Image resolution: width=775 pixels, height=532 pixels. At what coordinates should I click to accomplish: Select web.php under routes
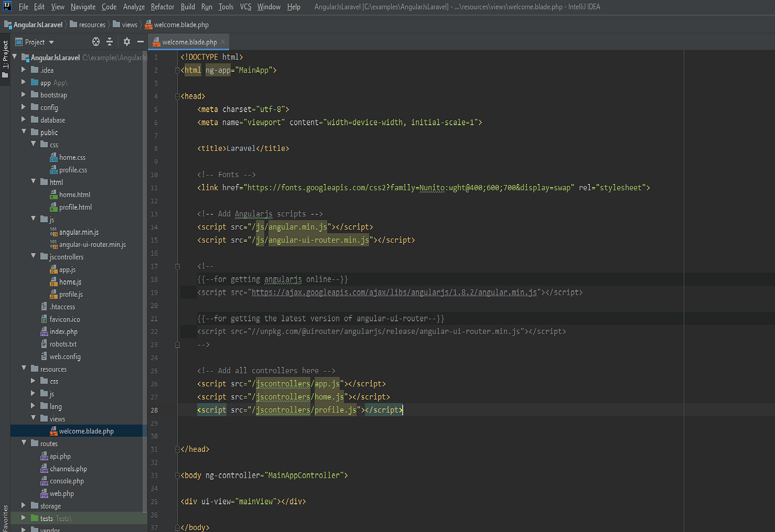pos(61,494)
